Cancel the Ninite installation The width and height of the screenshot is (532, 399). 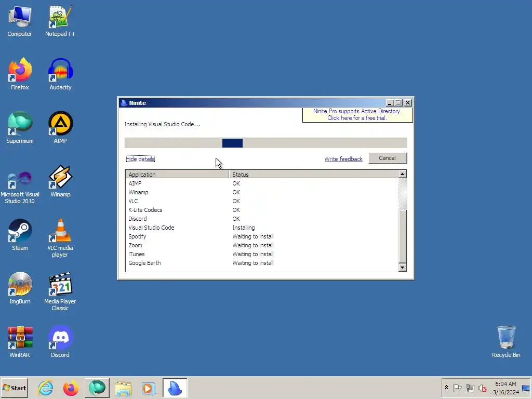tap(388, 158)
